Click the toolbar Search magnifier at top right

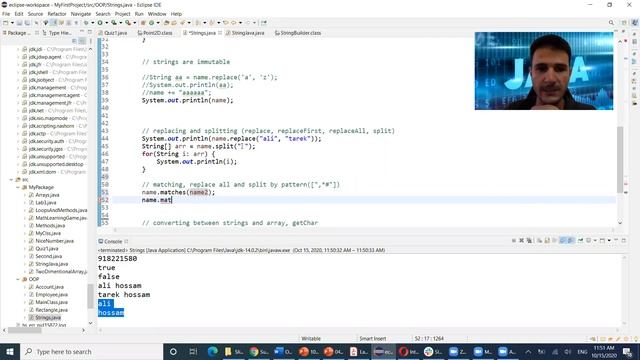(x=611, y=23)
